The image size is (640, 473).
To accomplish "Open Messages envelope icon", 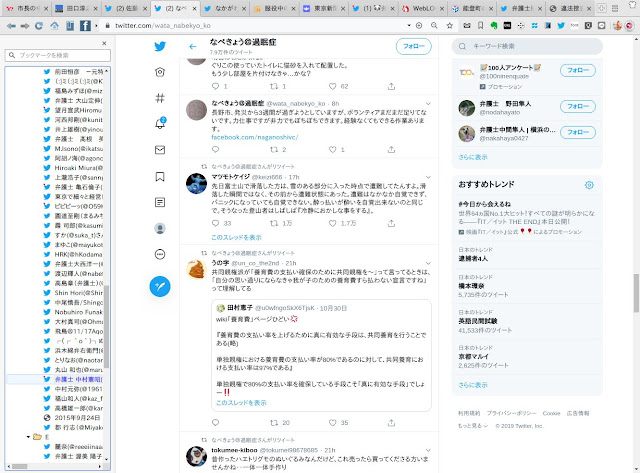I will [160, 150].
